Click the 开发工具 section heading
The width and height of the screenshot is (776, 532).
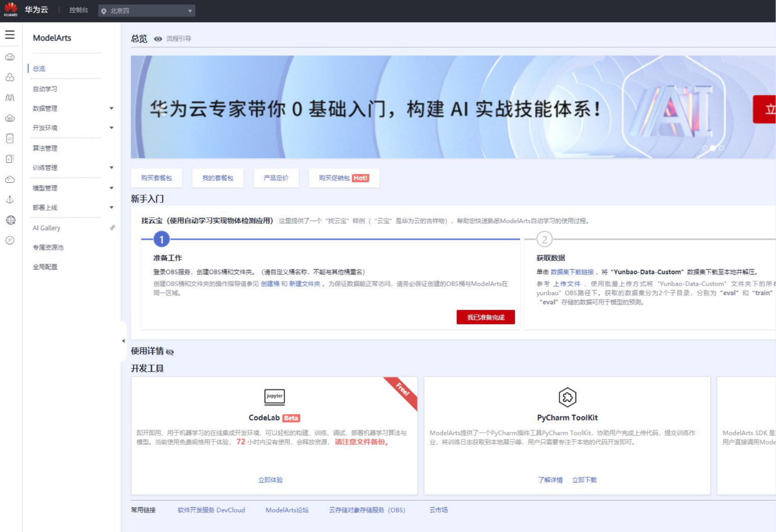point(147,368)
